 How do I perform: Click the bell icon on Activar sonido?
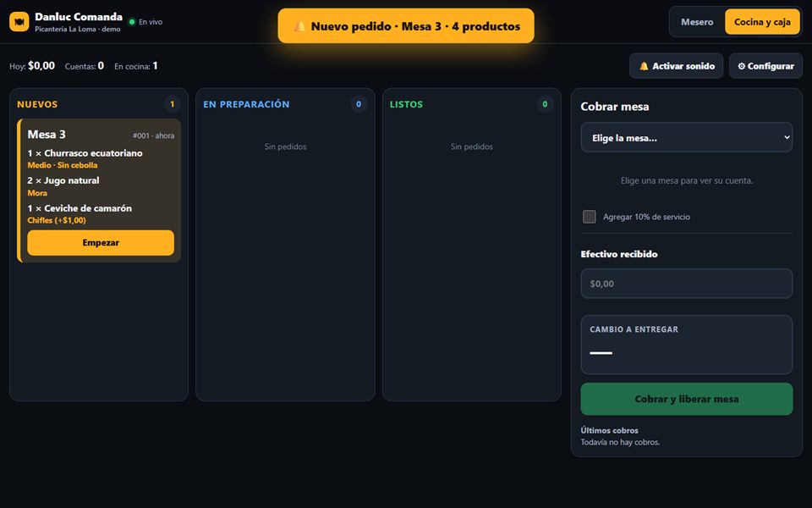644,66
